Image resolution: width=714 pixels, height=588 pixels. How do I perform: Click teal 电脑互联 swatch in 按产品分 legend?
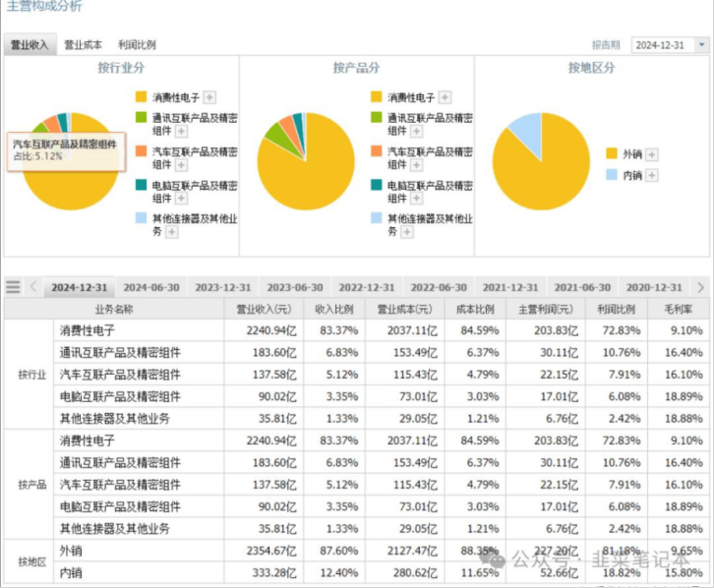[x=376, y=185]
